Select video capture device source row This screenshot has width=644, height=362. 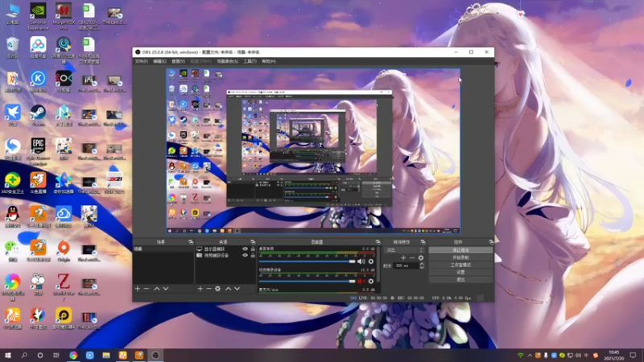pos(225,255)
